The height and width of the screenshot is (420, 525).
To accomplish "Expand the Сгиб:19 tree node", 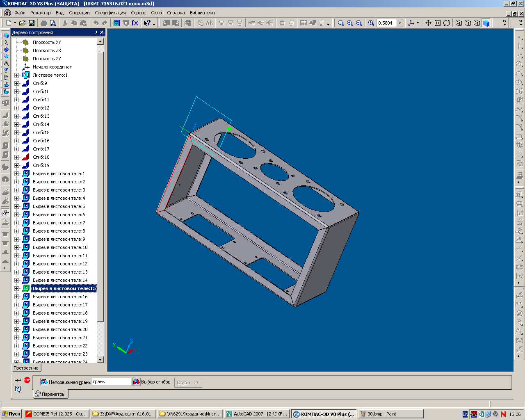I will pyautogui.click(x=16, y=165).
